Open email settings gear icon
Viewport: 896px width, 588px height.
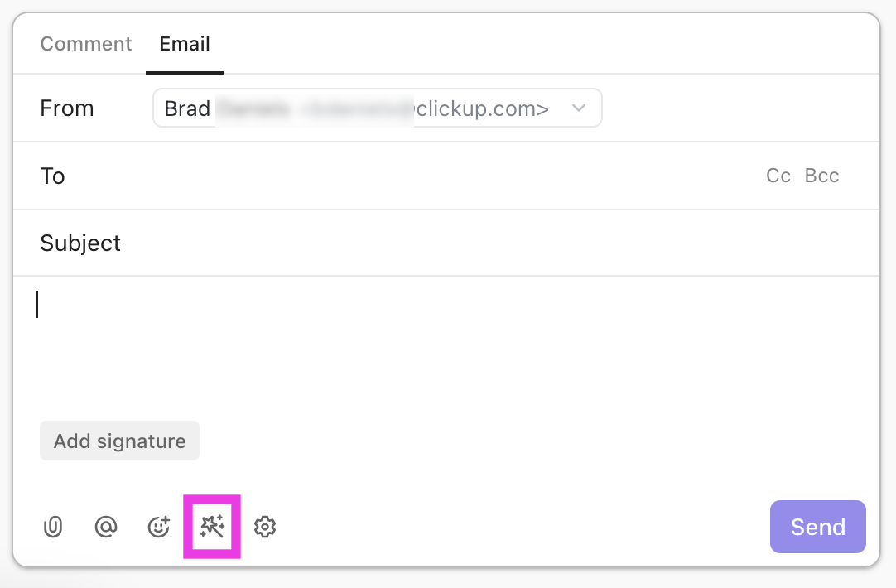[265, 527]
